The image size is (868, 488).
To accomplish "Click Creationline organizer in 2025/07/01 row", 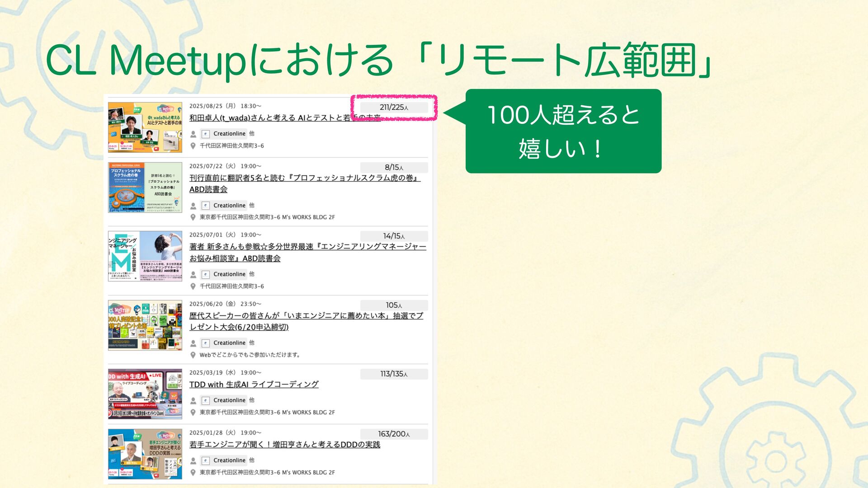I will (x=224, y=274).
